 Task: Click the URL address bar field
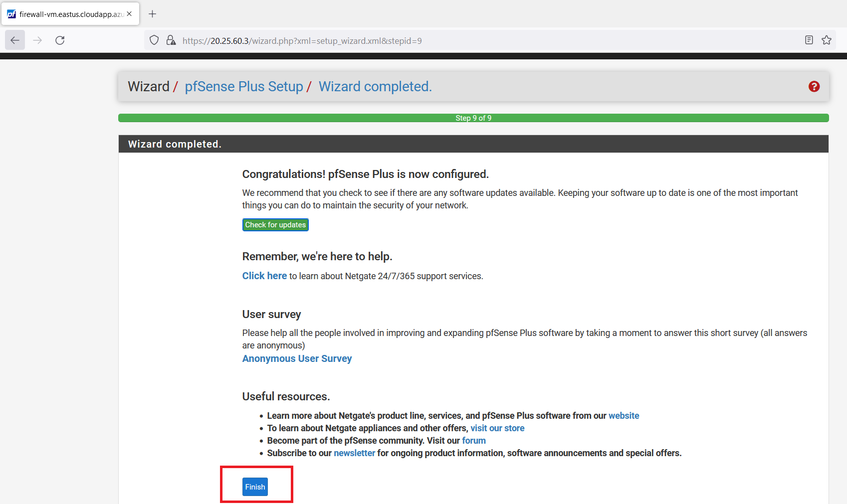tap(449, 41)
